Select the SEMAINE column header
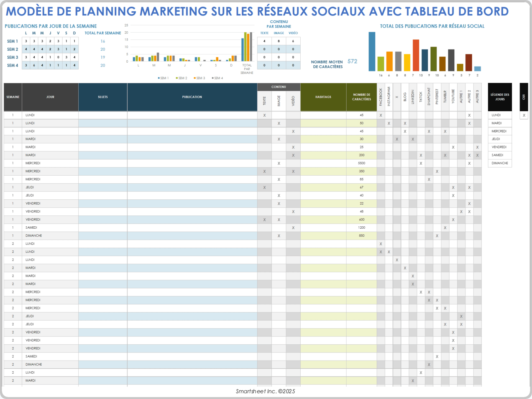Image resolution: width=532 pixels, height=399 pixels. (13, 97)
